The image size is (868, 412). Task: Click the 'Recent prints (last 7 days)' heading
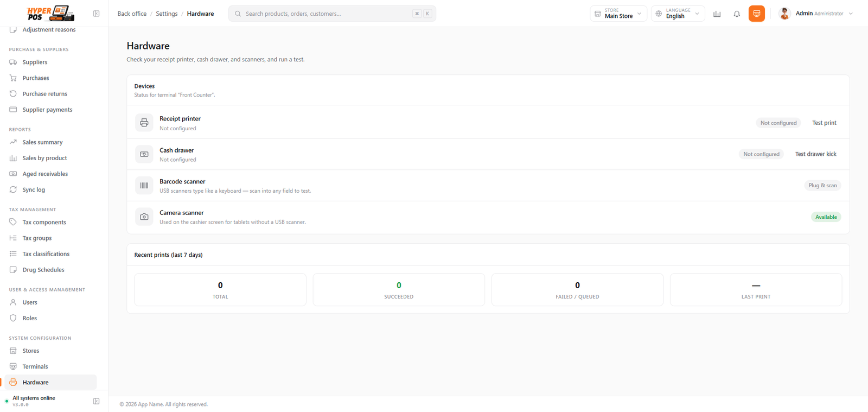(168, 255)
